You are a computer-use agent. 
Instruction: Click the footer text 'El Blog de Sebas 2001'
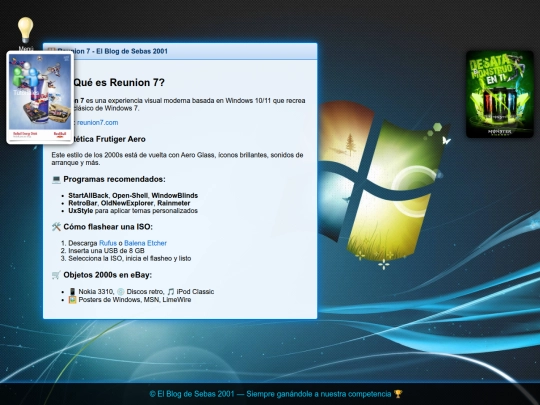coord(196,394)
